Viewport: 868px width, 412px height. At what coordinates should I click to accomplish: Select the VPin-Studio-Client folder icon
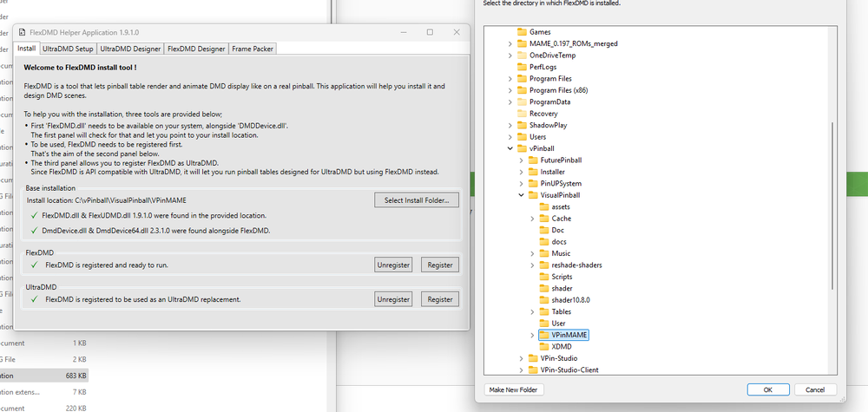point(533,370)
